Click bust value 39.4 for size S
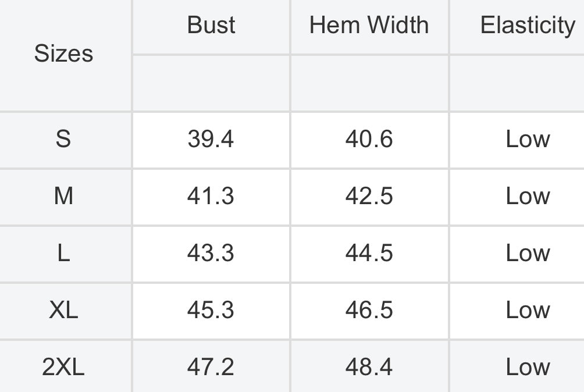 point(211,139)
